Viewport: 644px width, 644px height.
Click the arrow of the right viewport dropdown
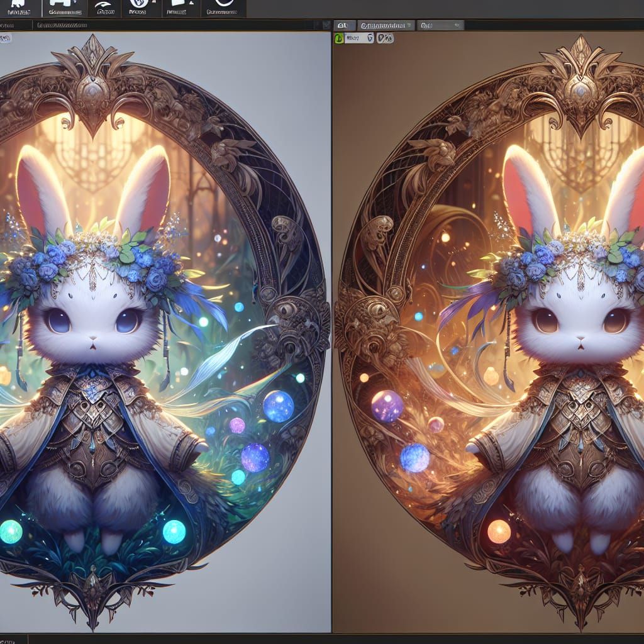[x=370, y=38]
